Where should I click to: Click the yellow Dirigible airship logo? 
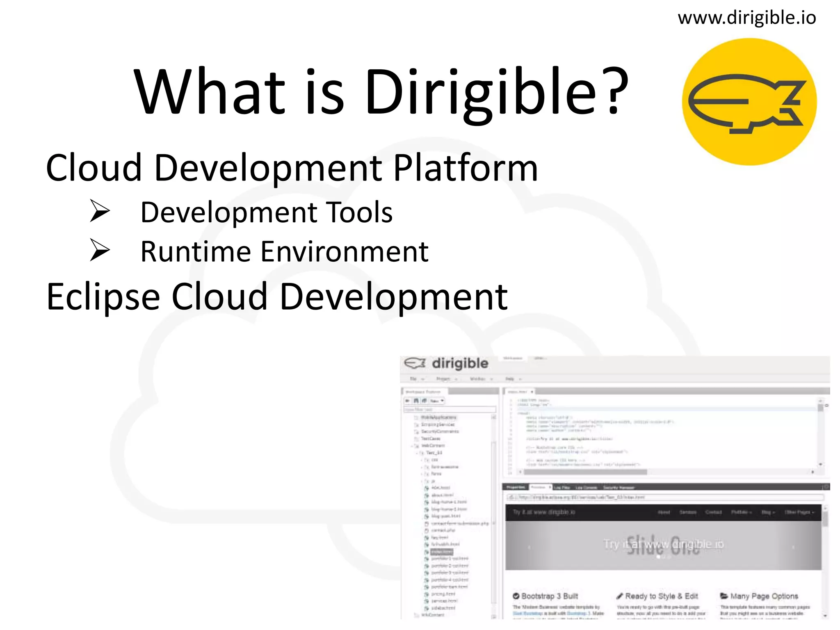tap(749, 102)
